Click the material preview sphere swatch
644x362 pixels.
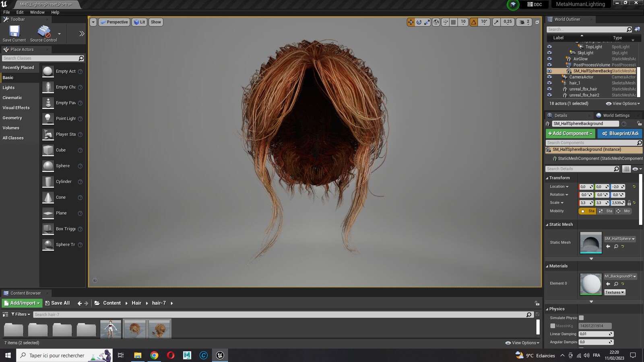point(590,284)
